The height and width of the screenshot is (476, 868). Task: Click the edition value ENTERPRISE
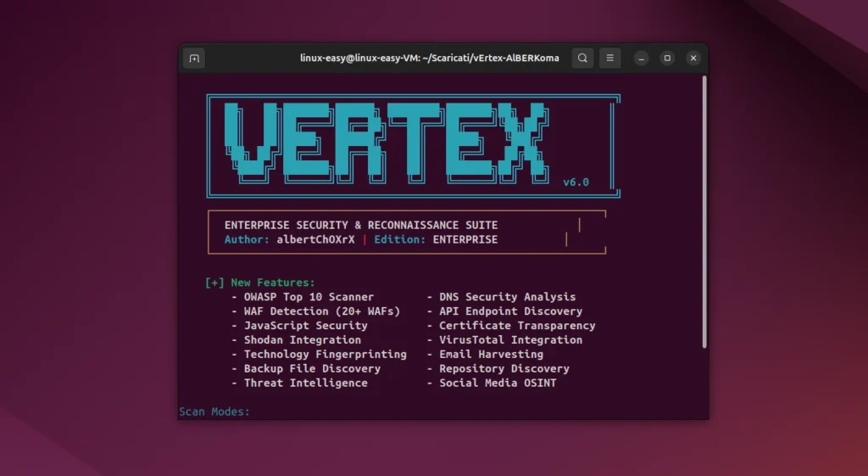465,239
